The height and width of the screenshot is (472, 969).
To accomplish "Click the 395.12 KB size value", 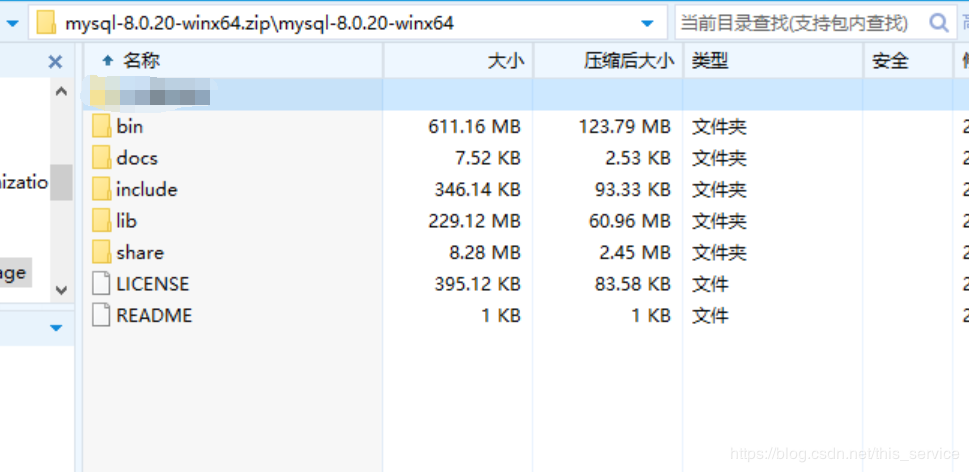I will 478,284.
